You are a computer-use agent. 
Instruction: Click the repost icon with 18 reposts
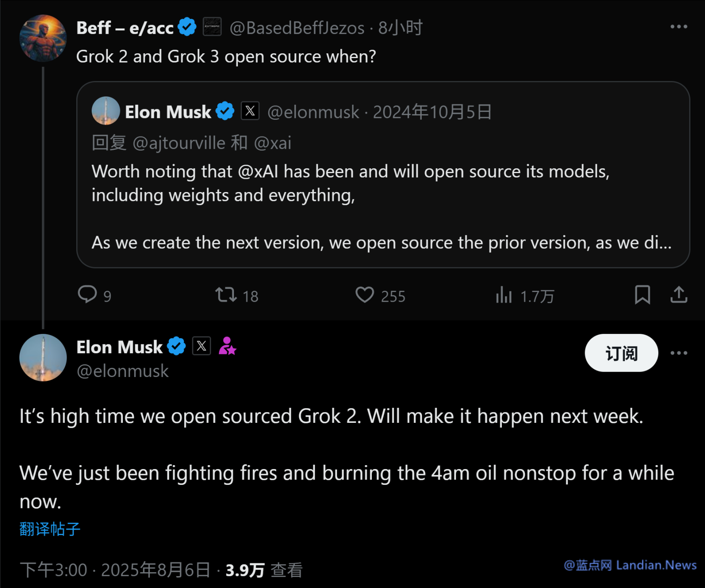[x=226, y=295]
